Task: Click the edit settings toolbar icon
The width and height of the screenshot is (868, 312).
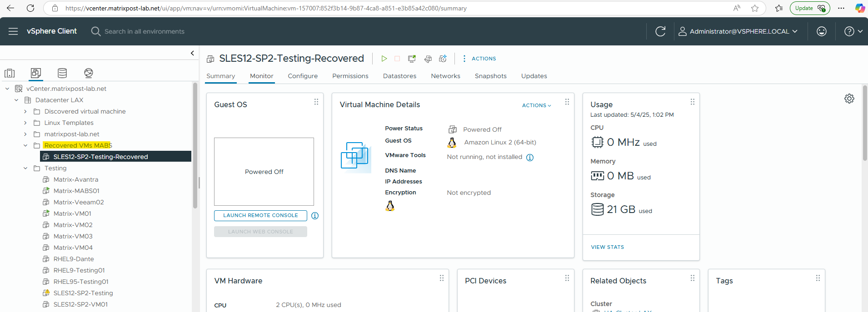Action: pyautogui.click(x=428, y=59)
